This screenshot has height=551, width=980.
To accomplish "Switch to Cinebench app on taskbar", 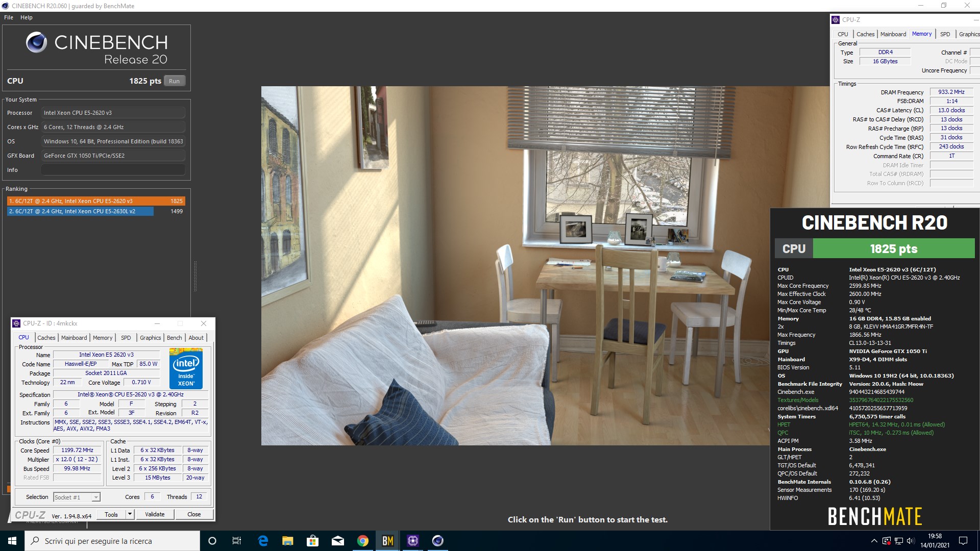I will (x=438, y=541).
